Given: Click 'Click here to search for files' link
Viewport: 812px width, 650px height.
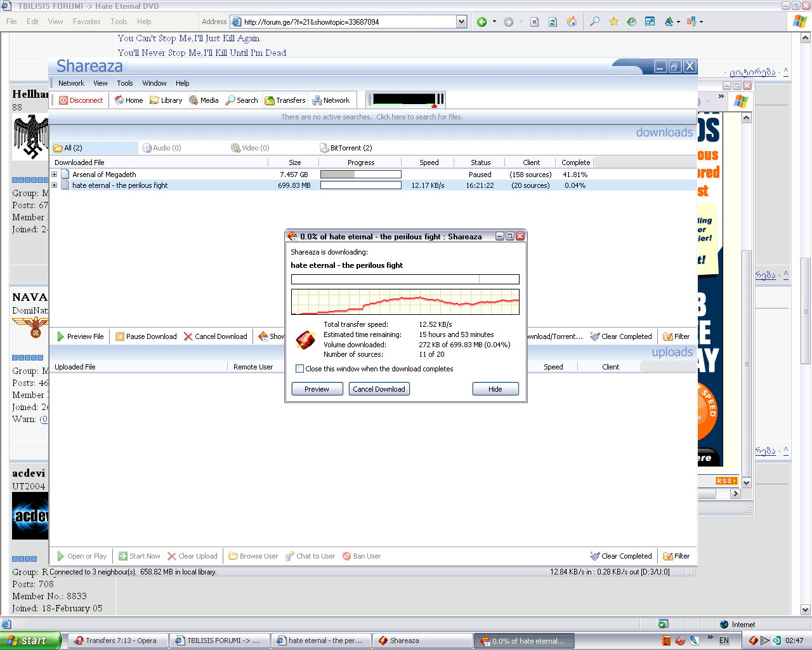Looking at the screenshot, I should pyautogui.click(x=419, y=117).
